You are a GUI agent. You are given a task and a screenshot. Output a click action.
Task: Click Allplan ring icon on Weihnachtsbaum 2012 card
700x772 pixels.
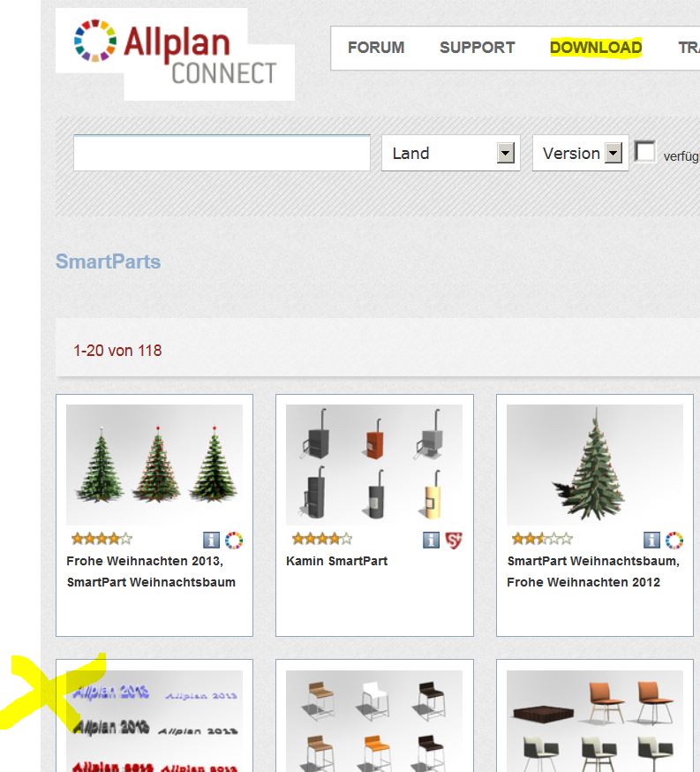(674, 540)
